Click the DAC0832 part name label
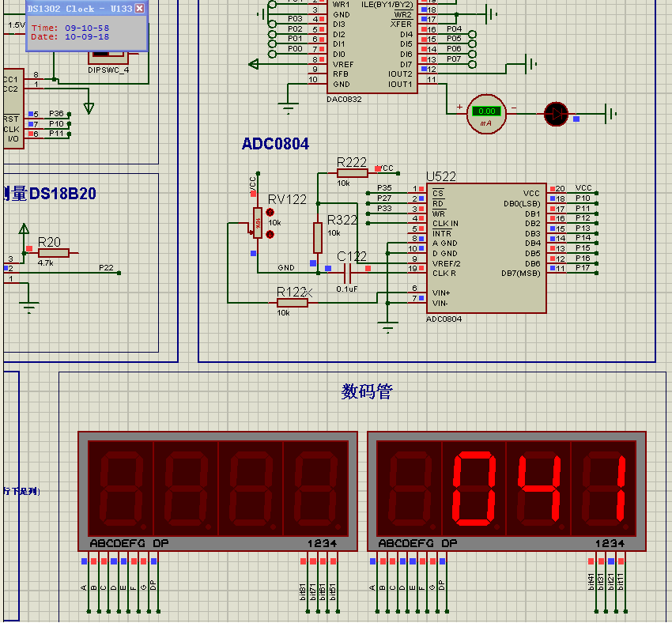This screenshot has width=672, height=623. click(x=344, y=100)
